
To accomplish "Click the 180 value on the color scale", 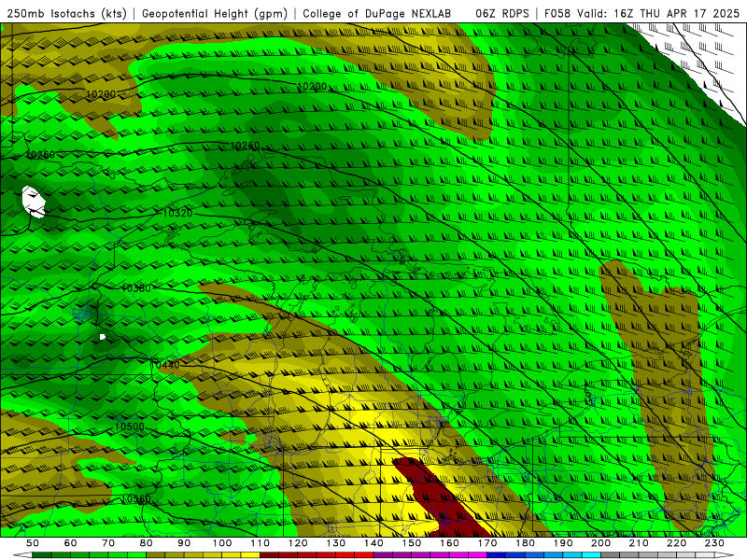I will pos(525,543).
